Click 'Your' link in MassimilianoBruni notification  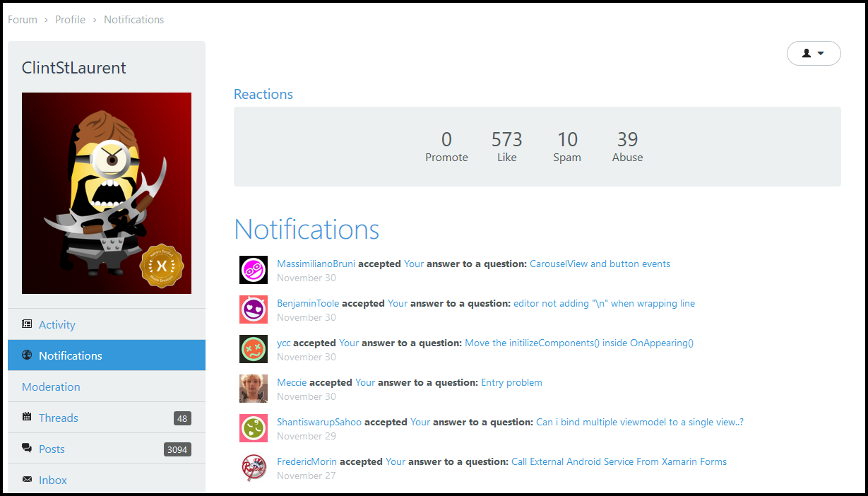pos(414,264)
